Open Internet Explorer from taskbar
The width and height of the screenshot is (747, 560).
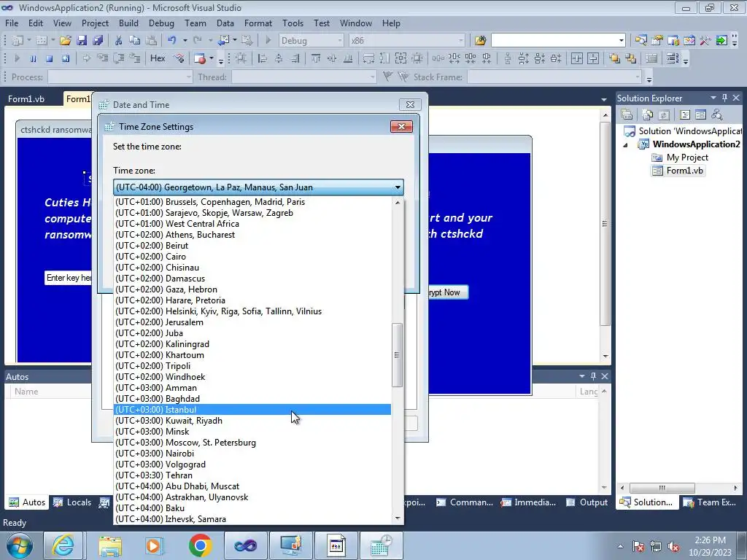[x=63, y=545]
